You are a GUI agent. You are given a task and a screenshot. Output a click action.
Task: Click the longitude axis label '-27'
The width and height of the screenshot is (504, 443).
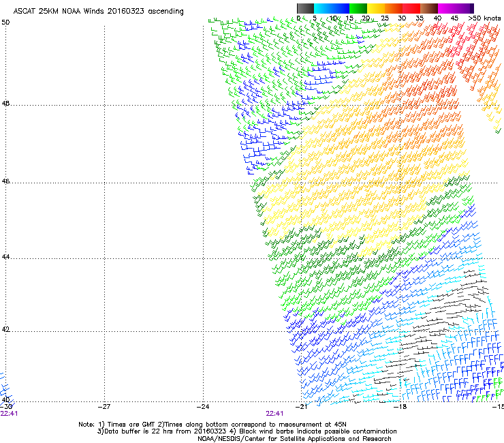[104, 407]
